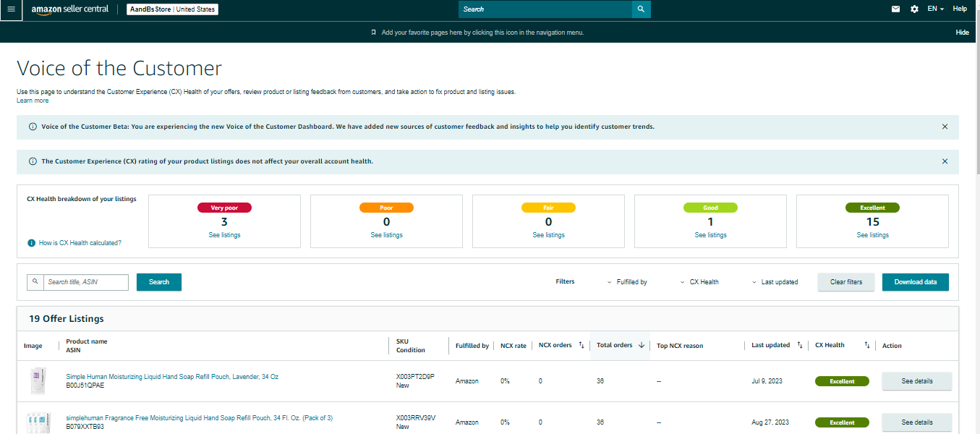Click info icon beside How is CX Health calculated

coord(31,243)
